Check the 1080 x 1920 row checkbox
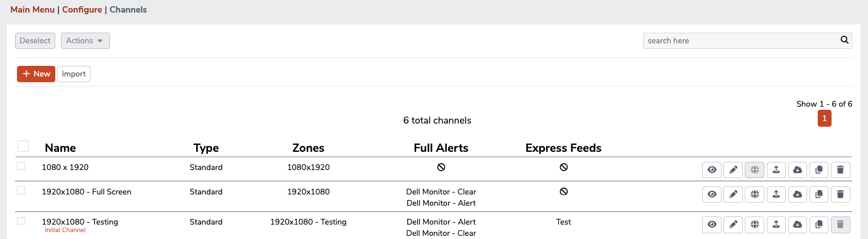The width and height of the screenshot is (868, 239). pos(21,166)
